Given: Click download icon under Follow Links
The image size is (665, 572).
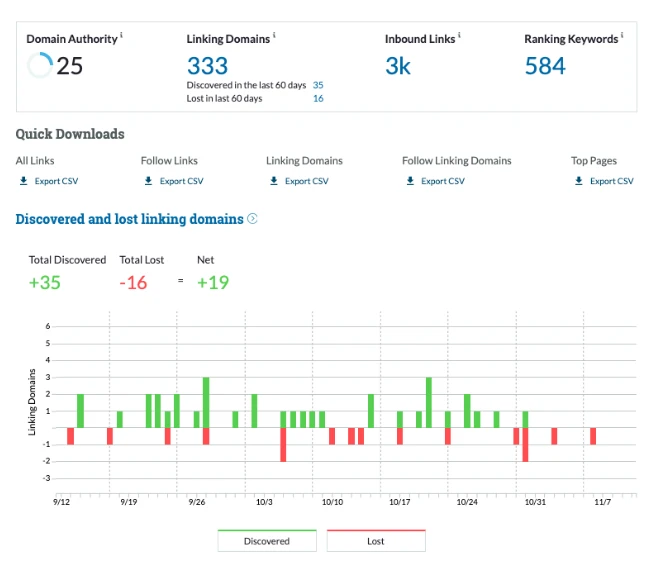Looking at the screenshot, I should pos(148,181).
